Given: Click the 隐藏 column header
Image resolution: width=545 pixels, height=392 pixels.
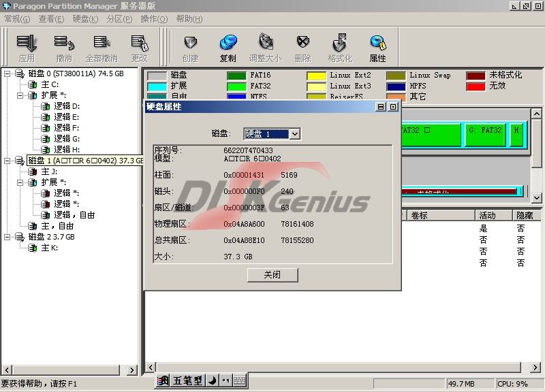Looking at the screenshot, I should click(x=527, y=216).
